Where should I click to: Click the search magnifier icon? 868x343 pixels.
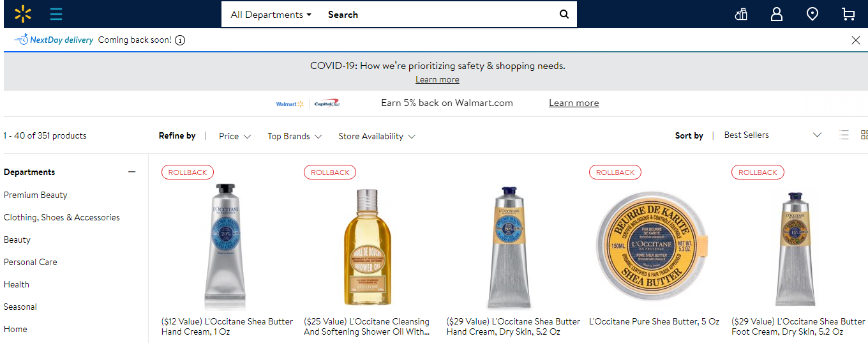(x=564, y=14)
